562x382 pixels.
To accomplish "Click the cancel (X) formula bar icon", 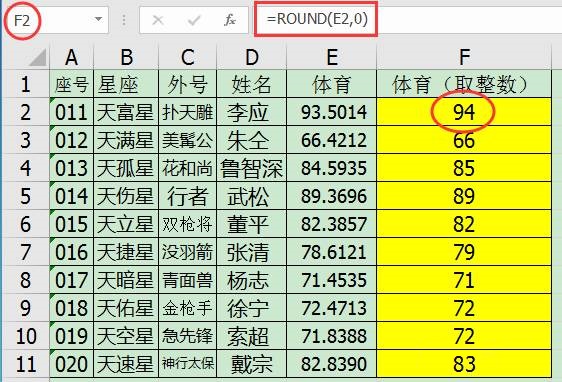I will pos(158,20).
